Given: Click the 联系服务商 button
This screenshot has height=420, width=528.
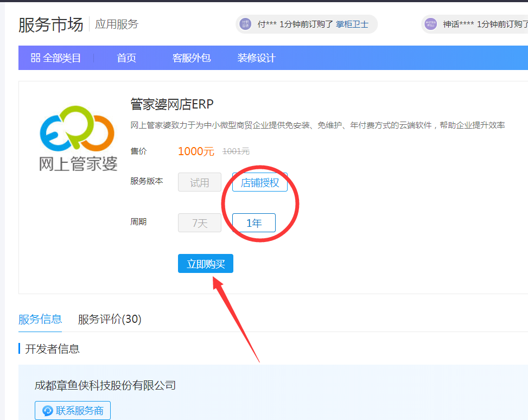Looking at the screenshot, I should 73,410.
